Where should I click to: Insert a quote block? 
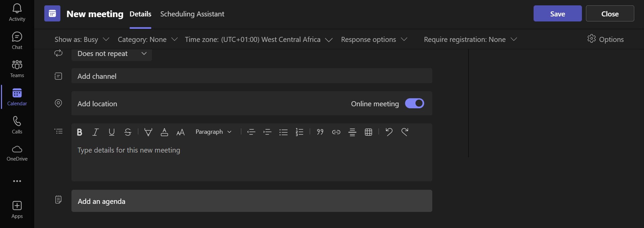(x=320, y=132)
